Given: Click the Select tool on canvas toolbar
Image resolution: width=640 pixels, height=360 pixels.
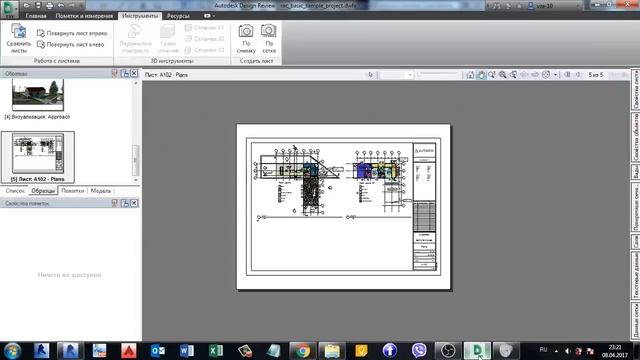Looking at the screenshot, I should pos(370,75).
